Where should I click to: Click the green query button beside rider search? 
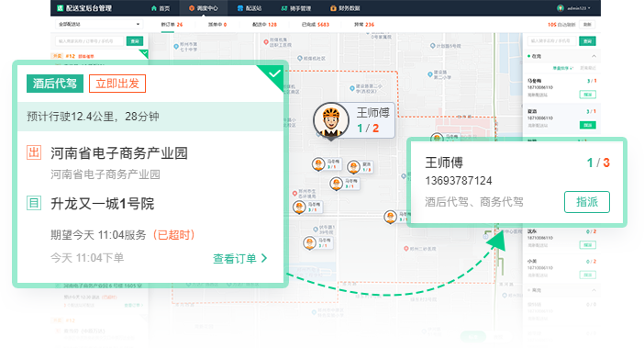pyautogui.click(x=587, y=41)
